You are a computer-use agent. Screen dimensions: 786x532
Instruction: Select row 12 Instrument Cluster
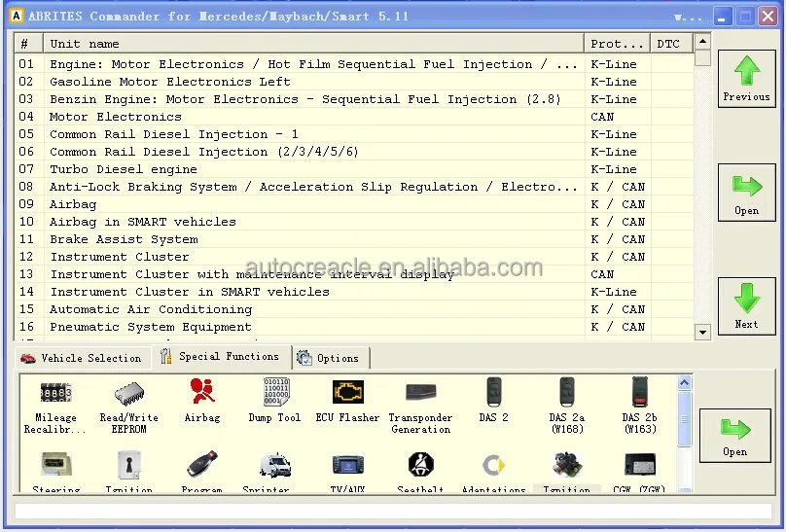(x=354, y=257)
